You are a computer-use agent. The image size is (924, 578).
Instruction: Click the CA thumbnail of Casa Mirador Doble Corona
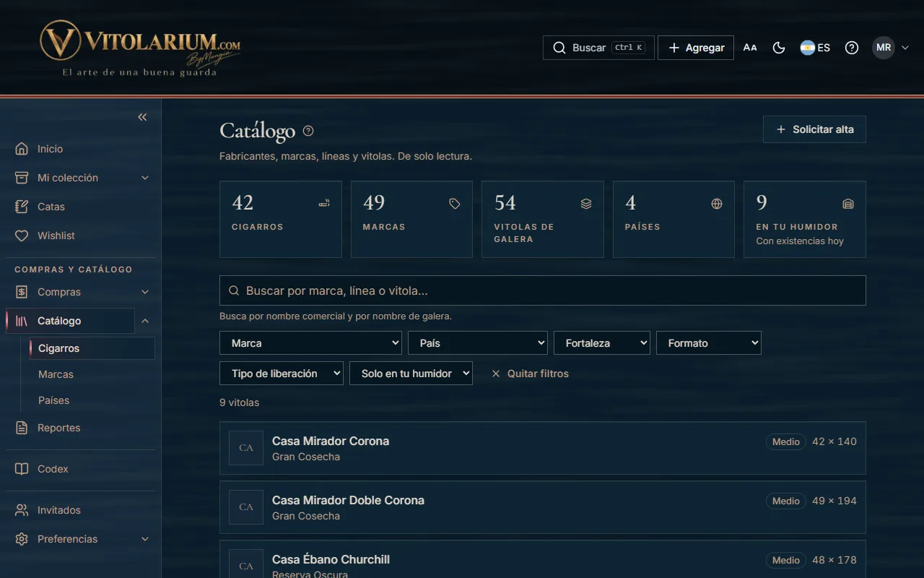tap(246, 507)
